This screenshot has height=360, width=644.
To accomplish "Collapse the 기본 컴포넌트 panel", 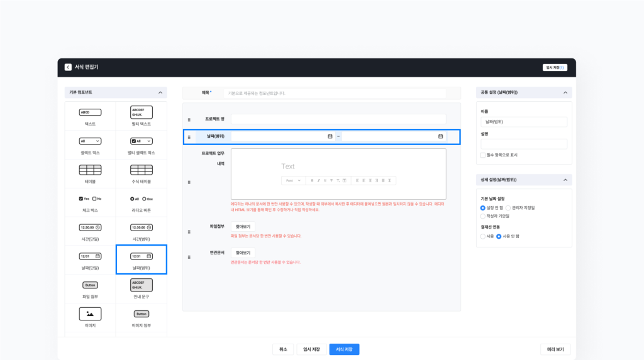I will 160,92.
